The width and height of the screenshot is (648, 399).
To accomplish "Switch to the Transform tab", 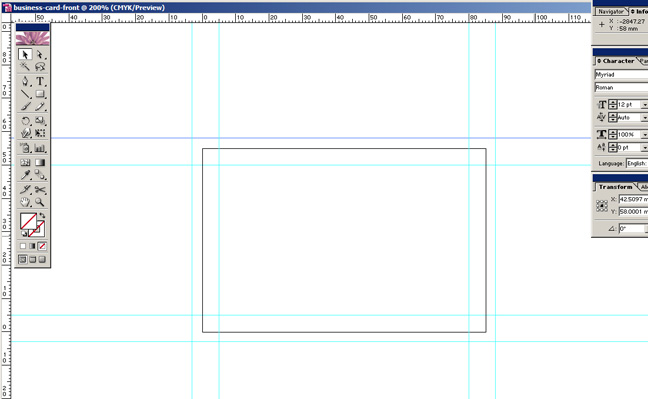I will [615, 187].
